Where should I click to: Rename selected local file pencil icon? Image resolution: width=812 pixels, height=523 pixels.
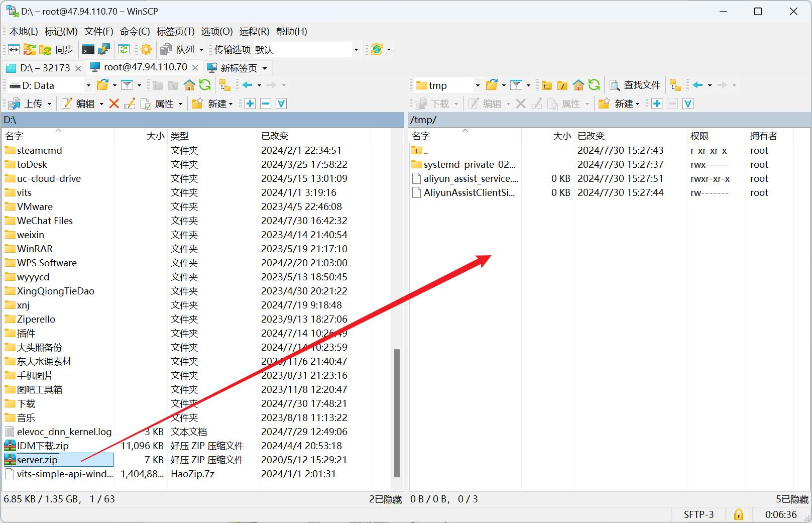pyautogui.click(x=130, y=103)
